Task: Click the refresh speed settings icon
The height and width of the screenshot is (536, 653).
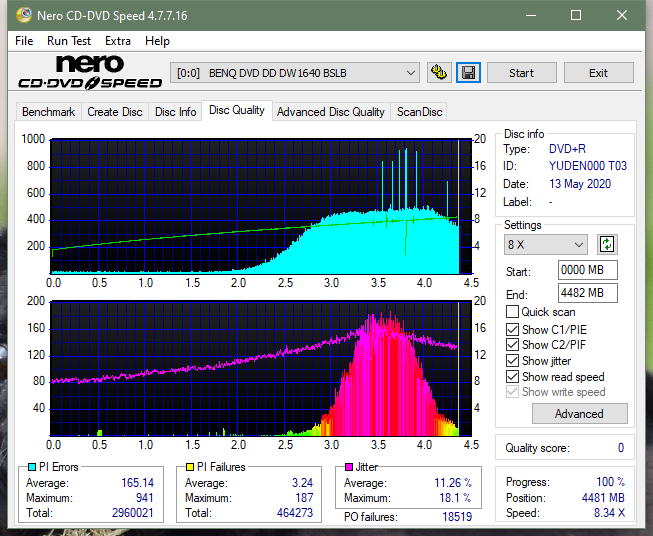Action: pos(607,244)
